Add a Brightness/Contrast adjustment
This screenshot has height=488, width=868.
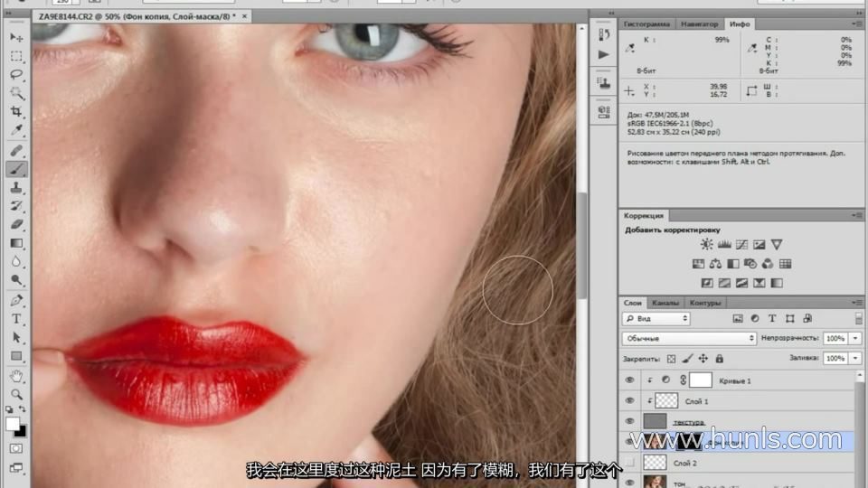pyautogui.click(x=706, y=245)
